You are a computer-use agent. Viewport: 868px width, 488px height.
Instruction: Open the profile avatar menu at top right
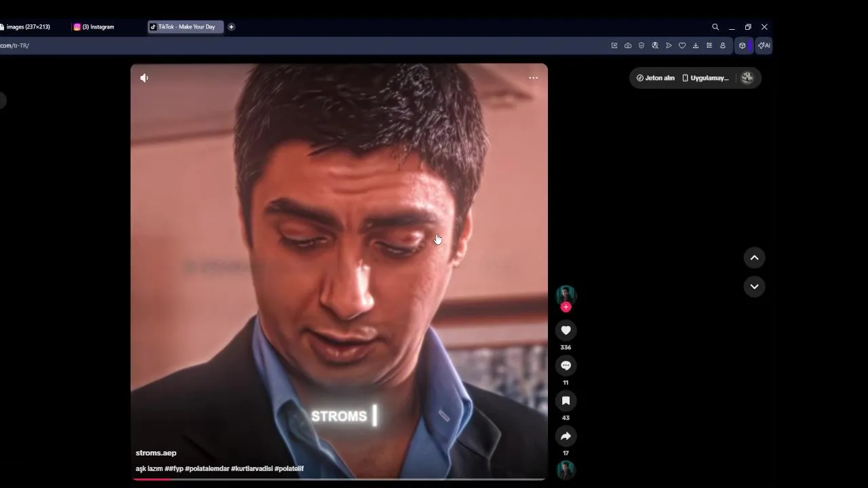(x=747, y=78)
